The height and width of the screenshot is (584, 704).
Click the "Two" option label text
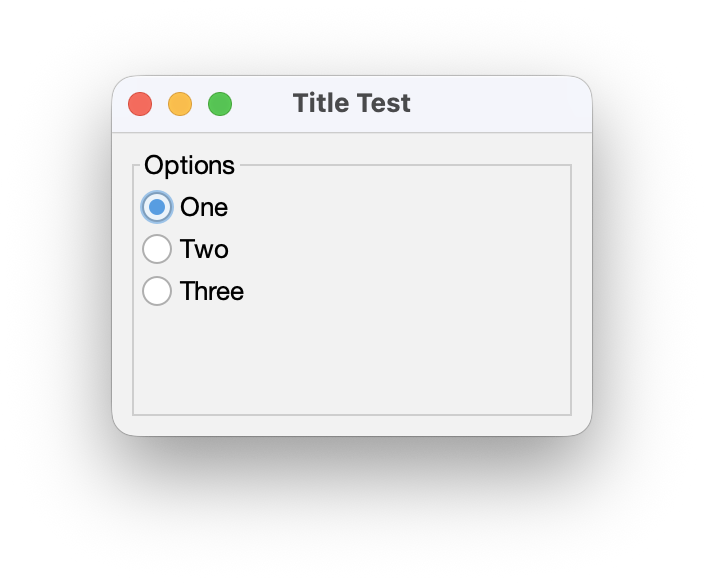tap(204, 249)
